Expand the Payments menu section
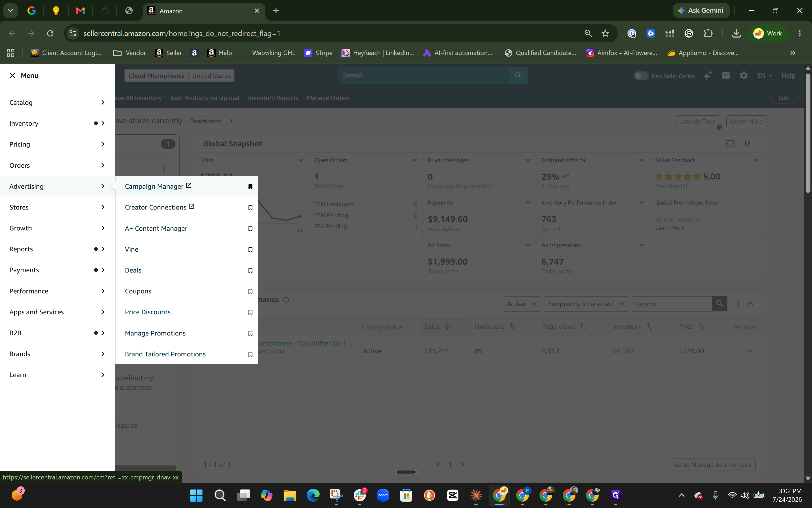The image size is (812, 508). (x=57, y=270)
